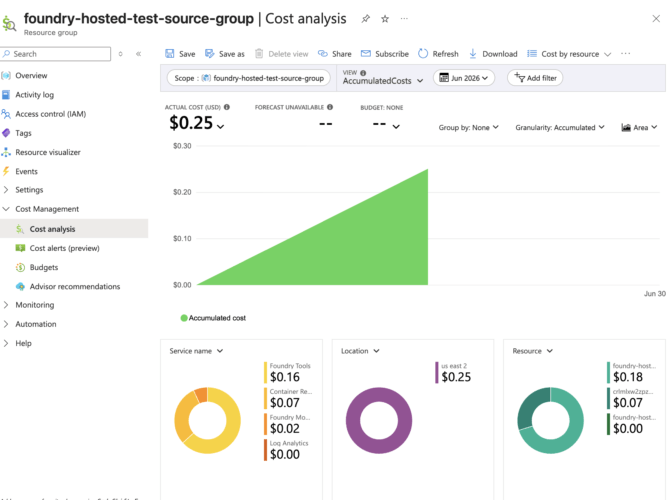Image resolution: width=670 pixels, height=500 pixels.
Task: Change the Service name pivot dropdown
Action: click(196, 351)
